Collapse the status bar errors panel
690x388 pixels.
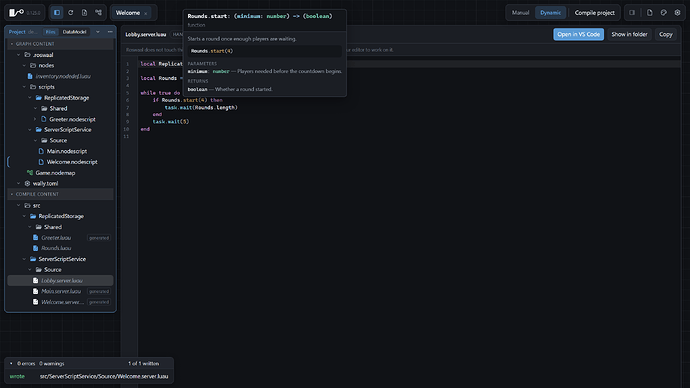pos(11,364)
